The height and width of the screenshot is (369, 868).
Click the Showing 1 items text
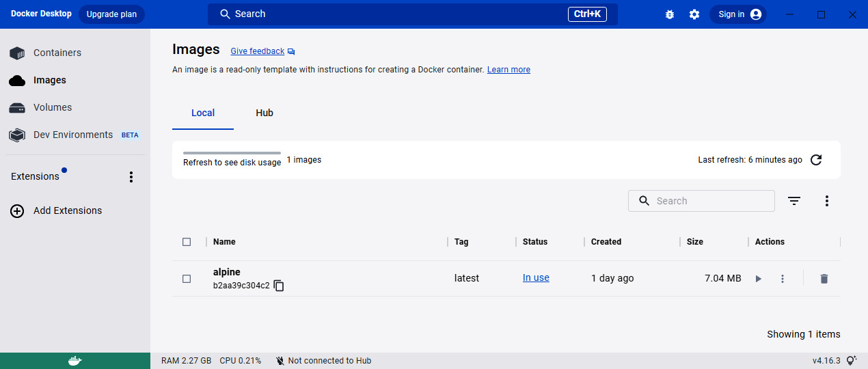pos(804,334)
